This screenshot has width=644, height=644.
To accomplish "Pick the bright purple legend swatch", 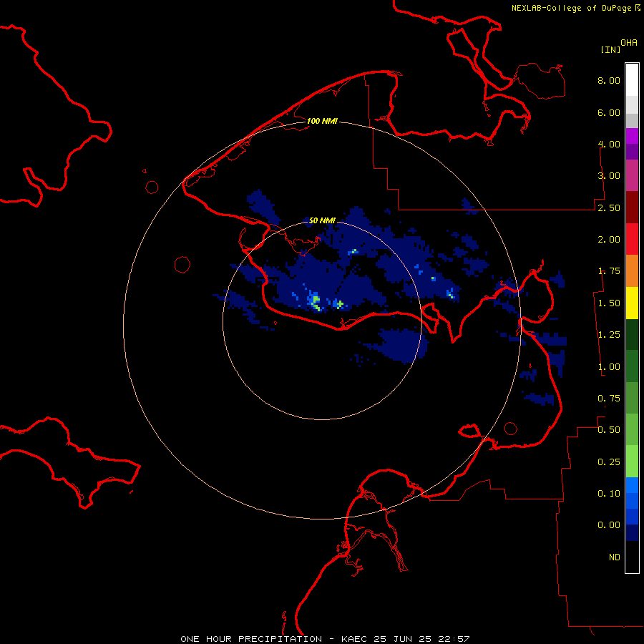I will pos(632,136).
